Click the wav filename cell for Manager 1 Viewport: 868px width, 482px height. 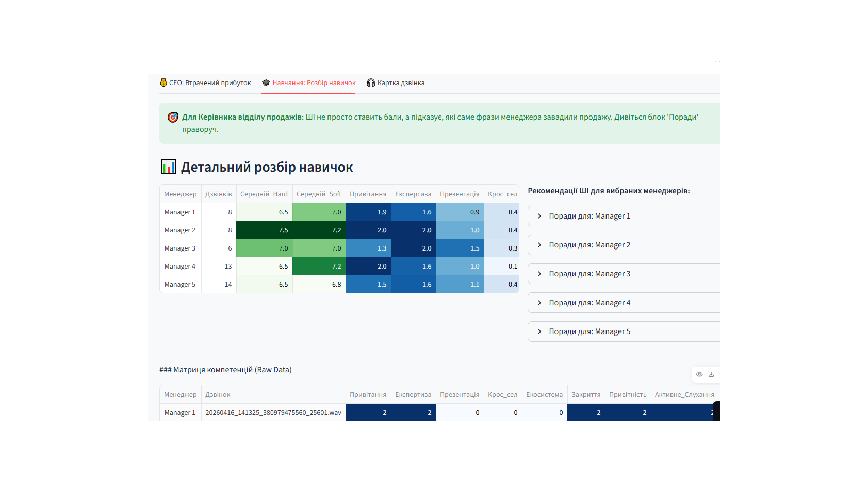coord(273,413)
